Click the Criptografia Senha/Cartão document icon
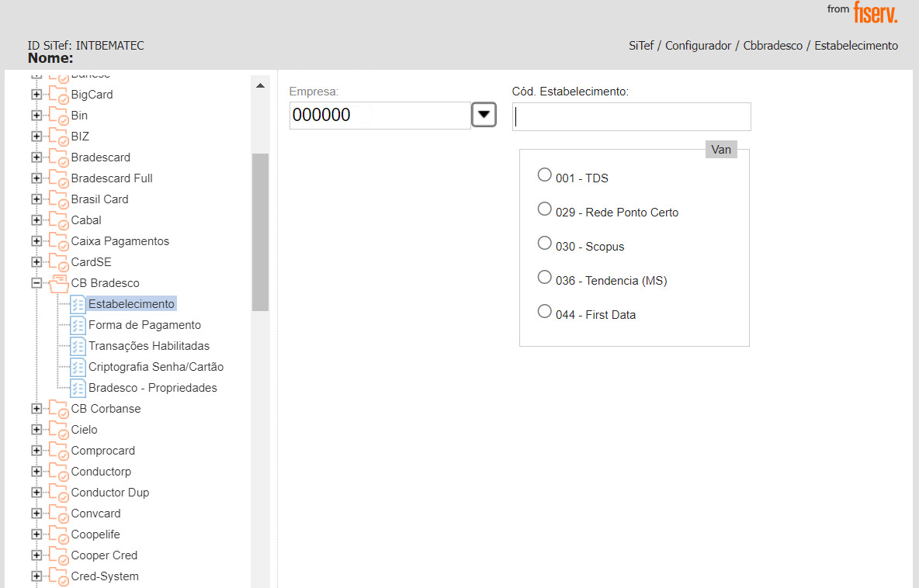 [x=78, y=367]
